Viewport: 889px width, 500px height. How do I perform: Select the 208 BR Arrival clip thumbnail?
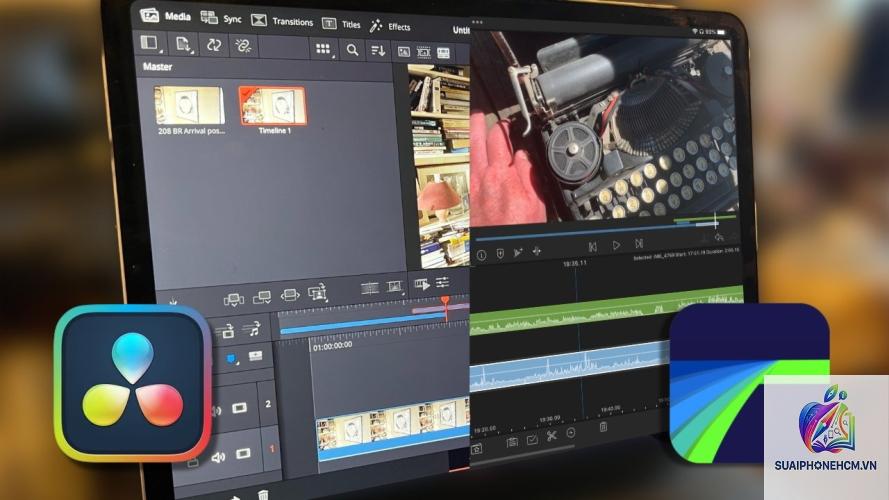[x=189, y=105]
